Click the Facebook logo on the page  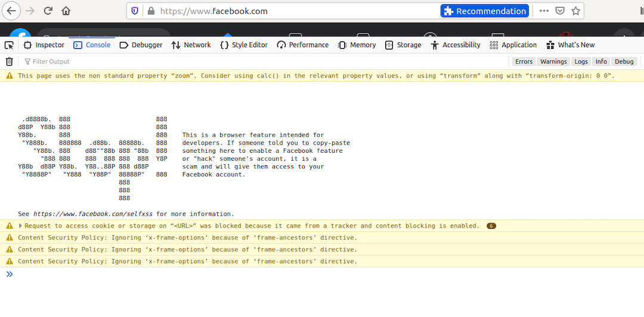20,33
